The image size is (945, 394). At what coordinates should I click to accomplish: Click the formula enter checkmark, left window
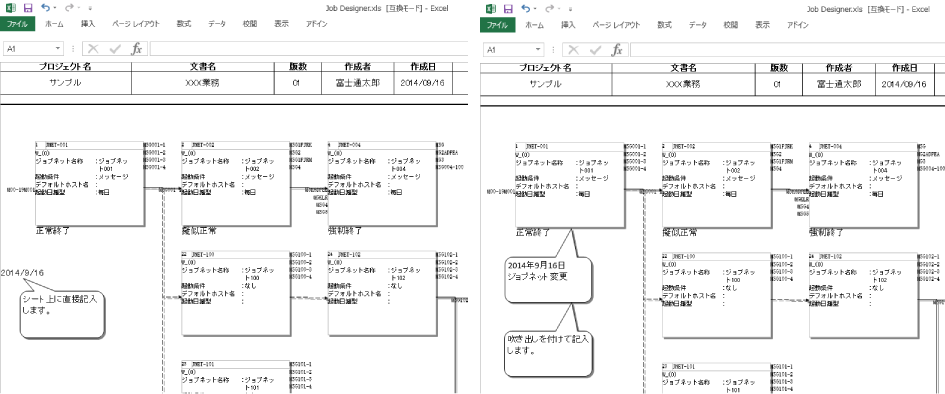point(115,49)
